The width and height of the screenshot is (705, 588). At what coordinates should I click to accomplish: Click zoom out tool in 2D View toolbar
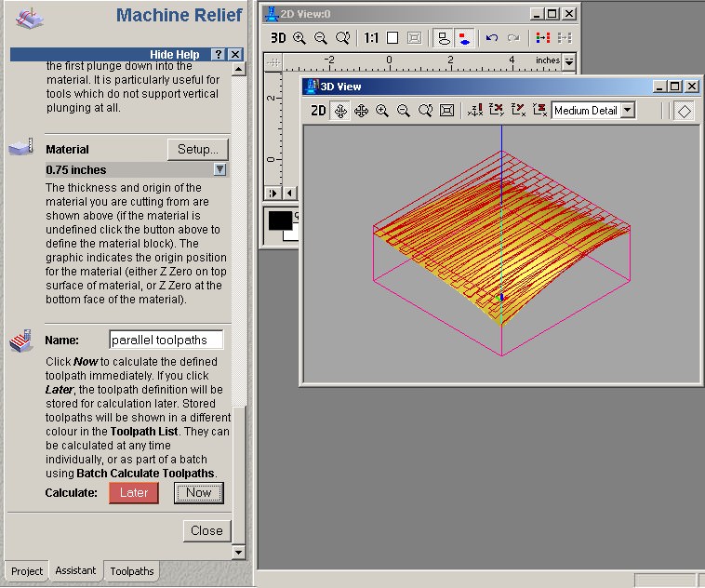click(321, 38)
